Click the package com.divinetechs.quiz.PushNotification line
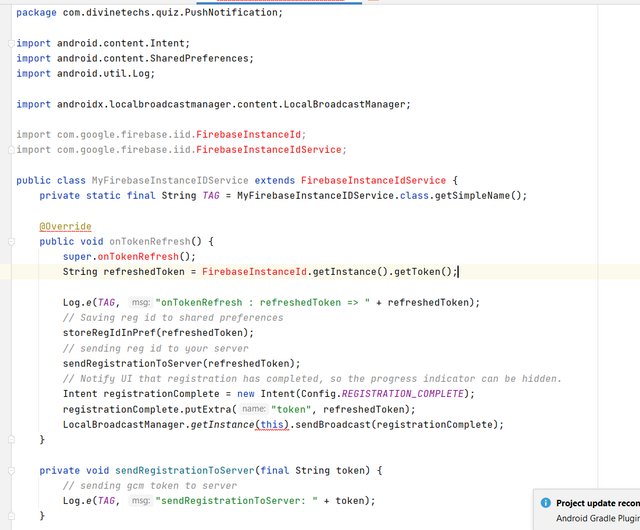The image size is (640, 530). click(149, 13)
